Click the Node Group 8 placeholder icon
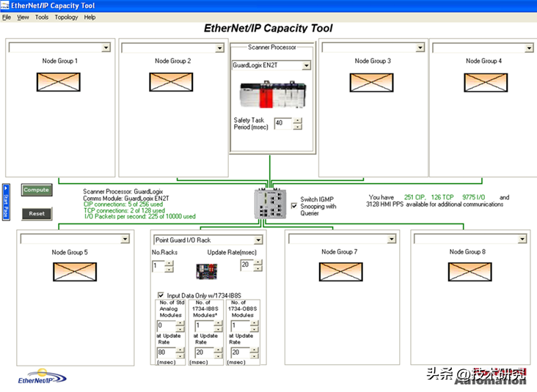The image size is (537, 392). [x=470, y=272]
